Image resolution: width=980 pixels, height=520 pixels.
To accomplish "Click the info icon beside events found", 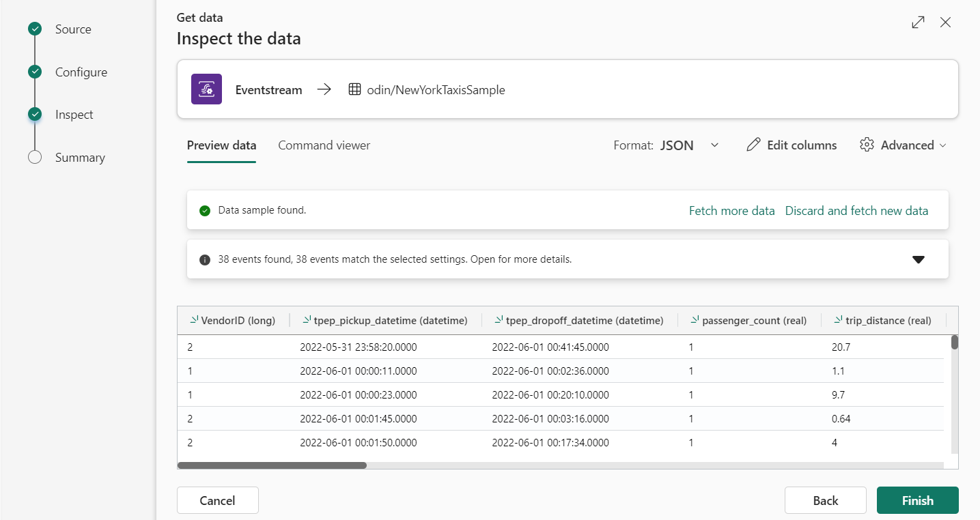I will coord(205,260).
